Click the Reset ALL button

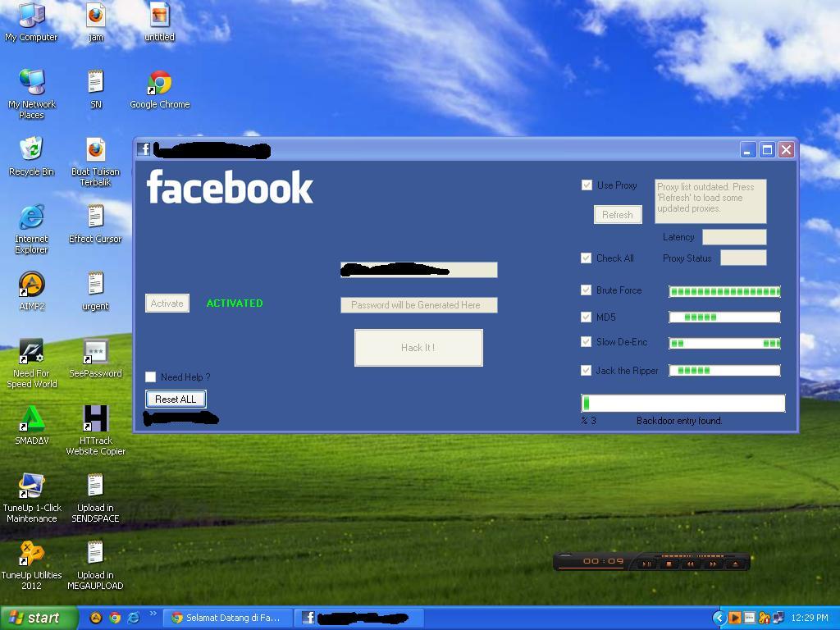coord(176,399)
